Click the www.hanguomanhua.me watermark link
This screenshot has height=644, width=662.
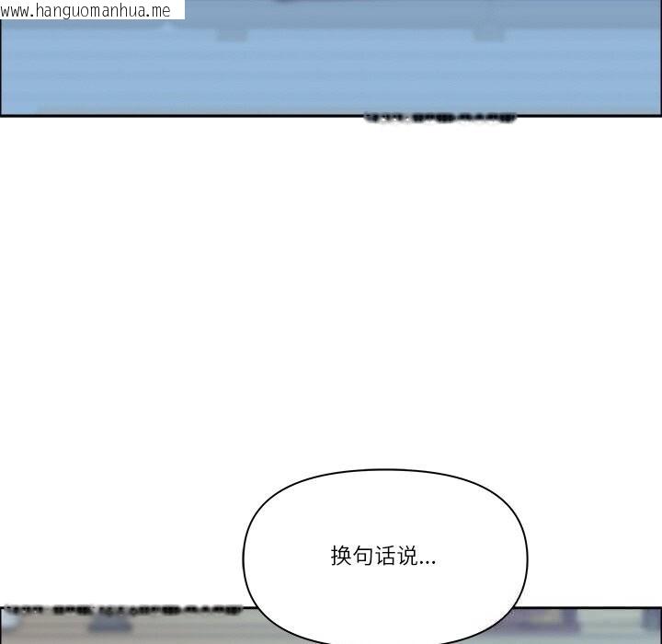point(88,10)
